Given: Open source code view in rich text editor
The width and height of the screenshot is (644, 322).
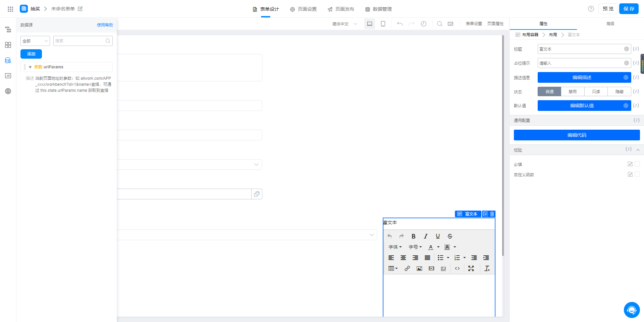Looking at the screenshot, I should pos(457,268).
